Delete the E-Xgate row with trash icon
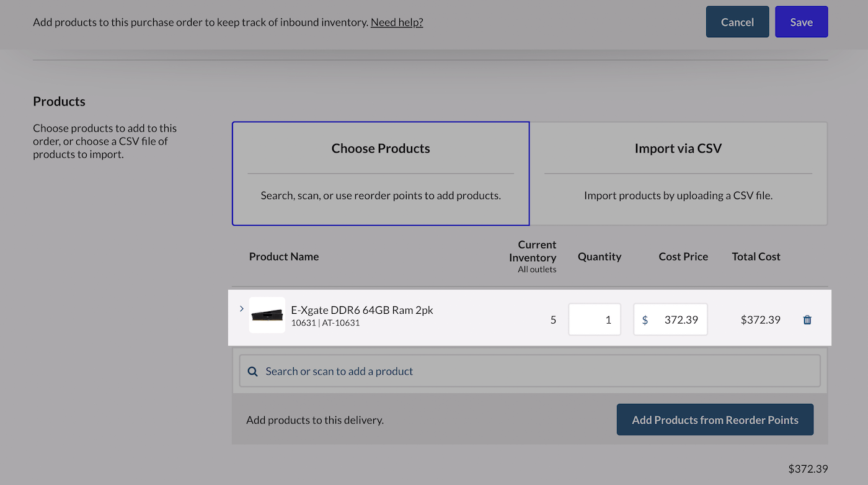 click(x=807, y=320)
